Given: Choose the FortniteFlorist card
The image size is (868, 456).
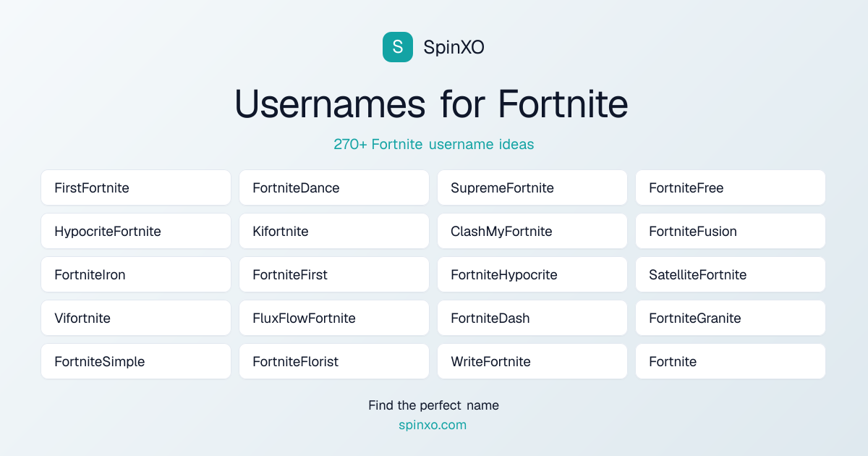Looking at the screenshot, I should click(334, 361).
